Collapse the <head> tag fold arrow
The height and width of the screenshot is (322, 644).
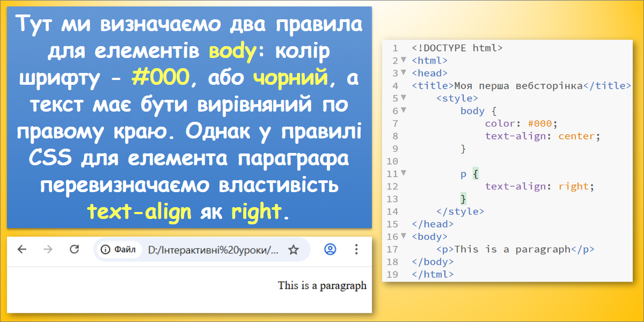tap(404, 72)
